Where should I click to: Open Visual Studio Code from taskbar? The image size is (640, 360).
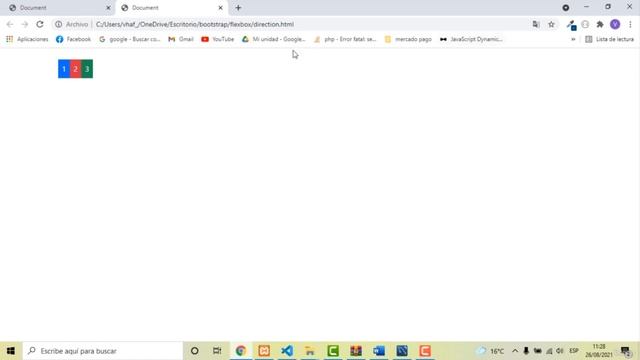pos(287,351)
